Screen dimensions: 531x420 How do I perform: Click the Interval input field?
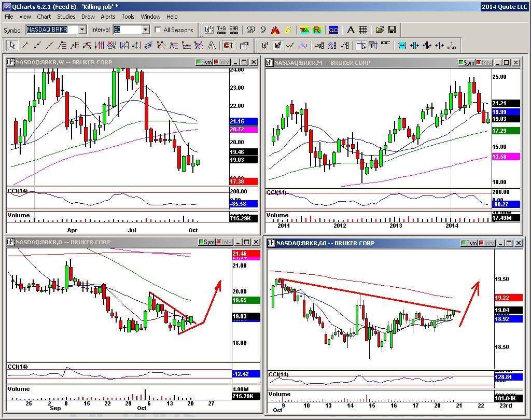(x=127, y=30)
